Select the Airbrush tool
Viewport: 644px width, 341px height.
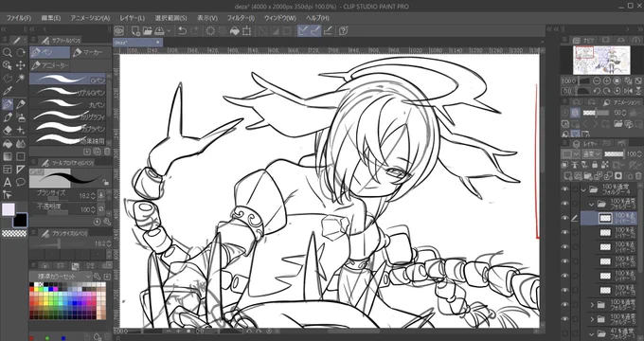(x=21, y=117)
